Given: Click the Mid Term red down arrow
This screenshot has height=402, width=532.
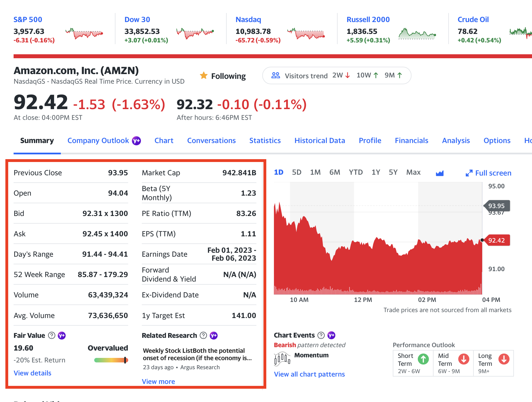Looking at the screenshot, I should [464, 359].
